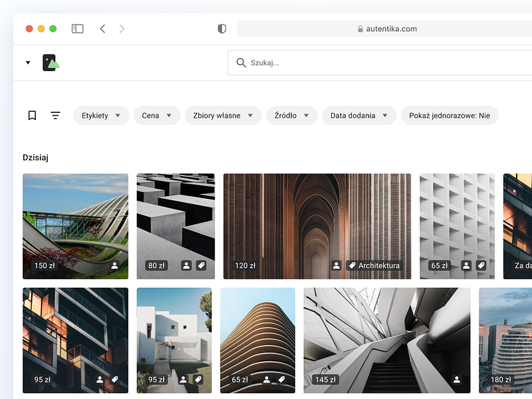
Task: Open the Data dodania dropdown
Action: [x=359, y=115]
